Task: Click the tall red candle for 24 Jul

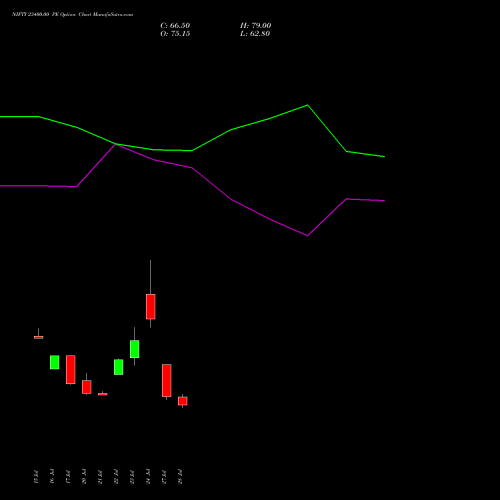Action: (x=151, y=307)
